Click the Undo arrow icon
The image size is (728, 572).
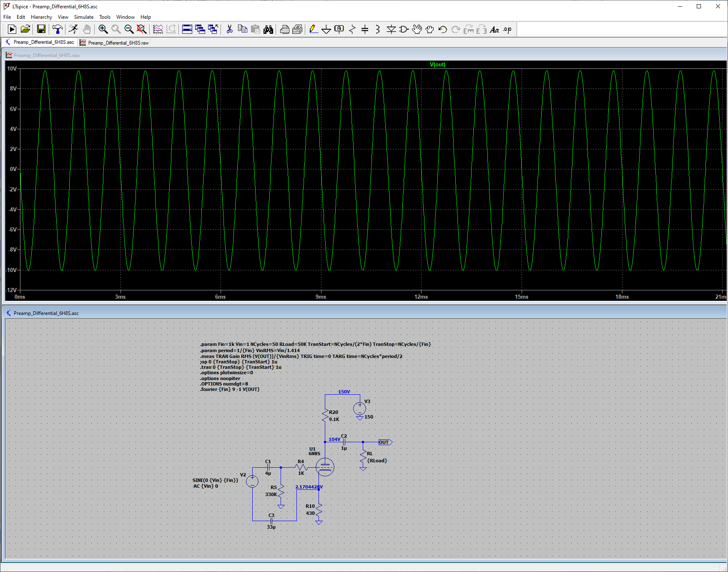(x=442, y=29)
